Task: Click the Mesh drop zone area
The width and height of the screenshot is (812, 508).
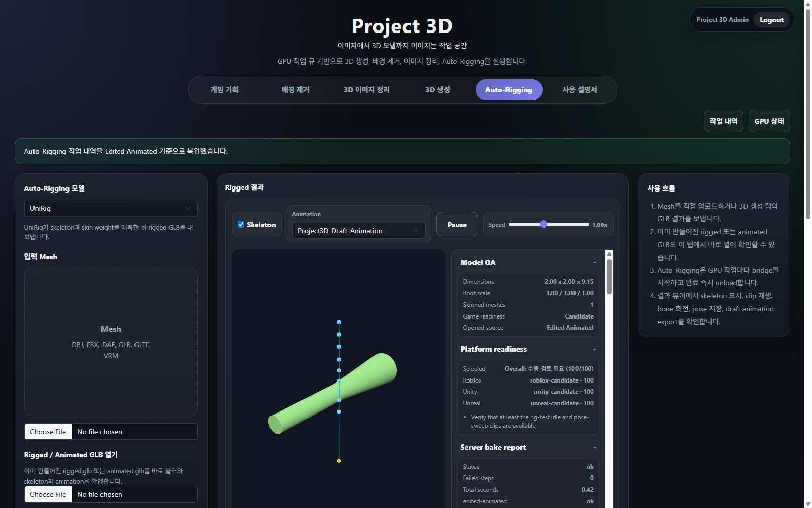Action: [111, 342]
